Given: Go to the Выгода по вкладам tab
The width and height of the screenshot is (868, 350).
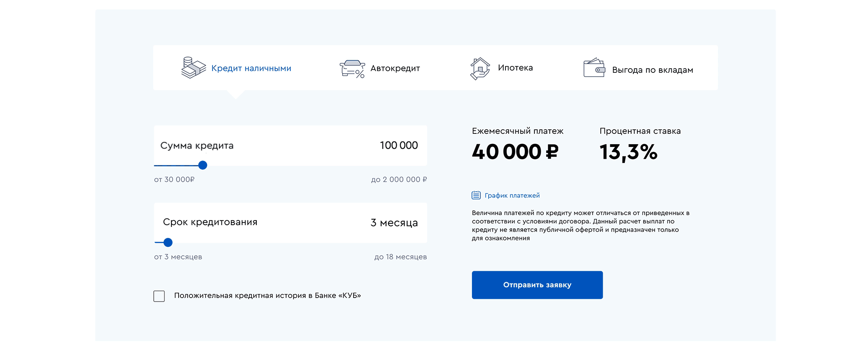Looking at the screenshot, I should tap(652, 70).
